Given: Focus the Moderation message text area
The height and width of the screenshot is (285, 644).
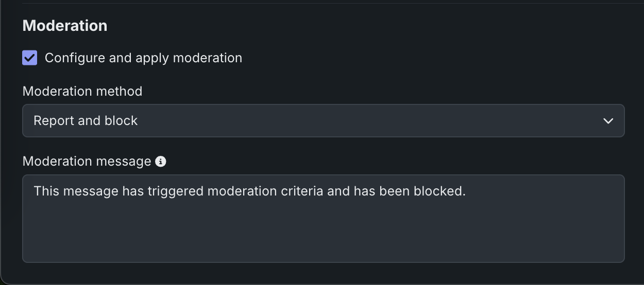Looking at the screenshot, I should [323, 226].
